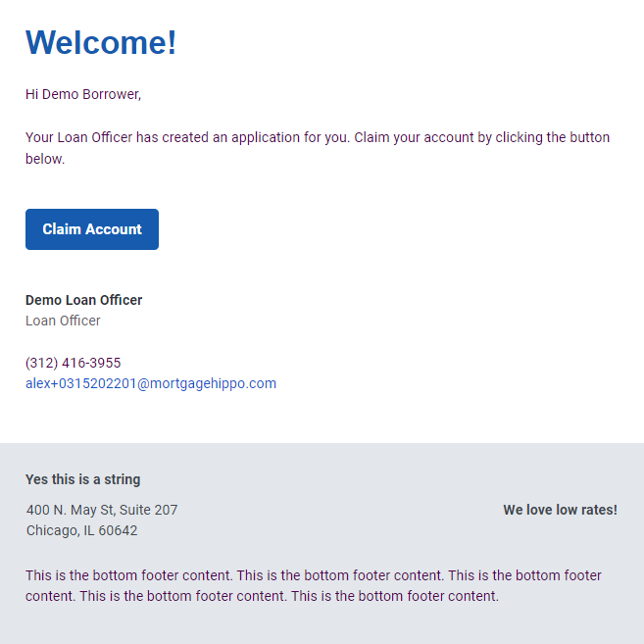Image resolution: width=644 pixels, height=644 pixels.
Task: Click the Welcome! heading
Action: tap(101, 42)
